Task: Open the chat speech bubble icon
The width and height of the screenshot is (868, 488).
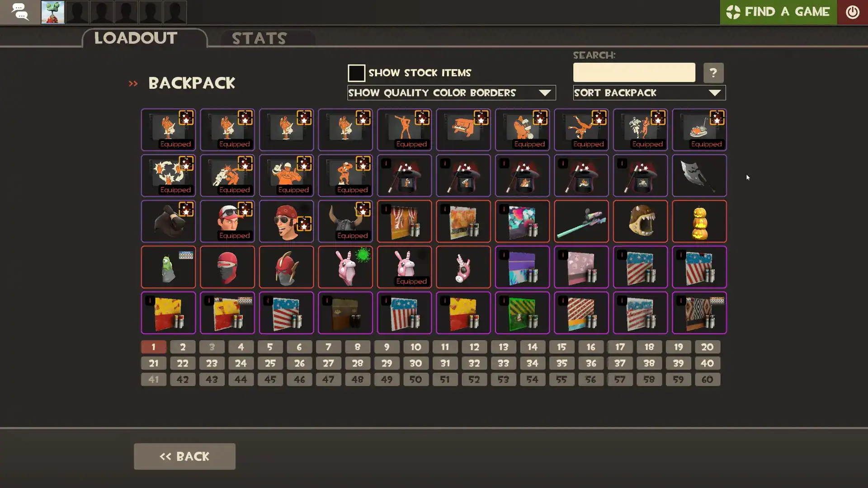Action: tap(20, 12)
